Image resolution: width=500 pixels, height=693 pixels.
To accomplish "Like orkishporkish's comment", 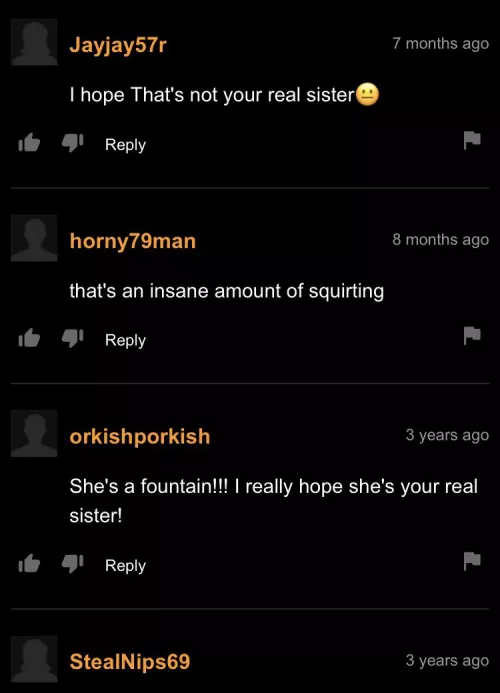I will [x=29, y=564].
